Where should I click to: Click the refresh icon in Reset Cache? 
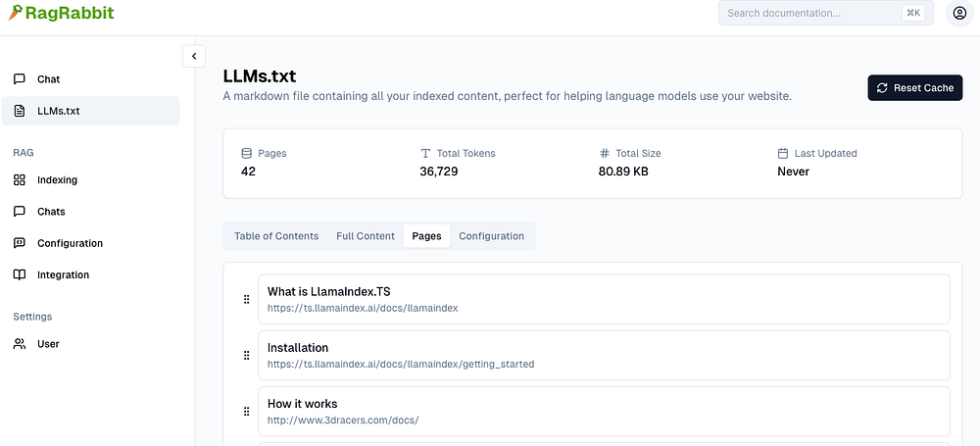pos(882,87)
